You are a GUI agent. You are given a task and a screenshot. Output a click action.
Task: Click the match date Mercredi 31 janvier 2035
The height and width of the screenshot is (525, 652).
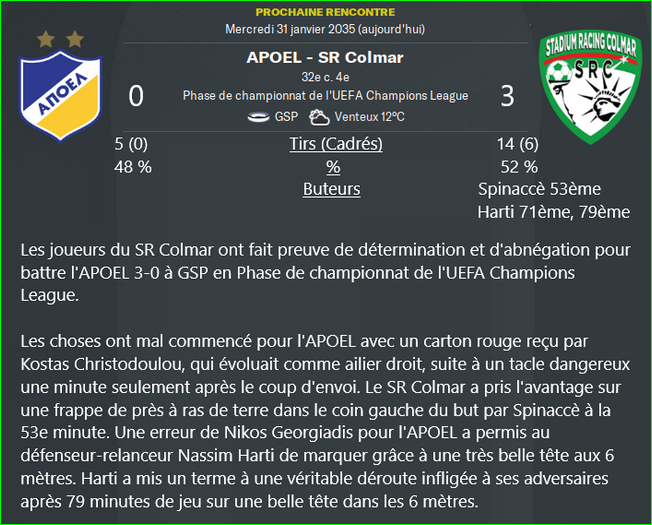[290, 29]
